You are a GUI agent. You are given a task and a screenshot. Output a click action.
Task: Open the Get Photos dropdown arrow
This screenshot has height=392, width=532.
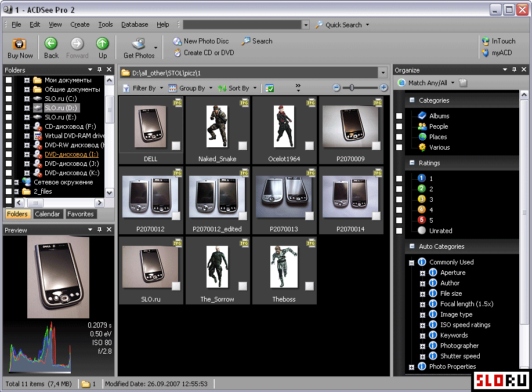(x=155, y=48)
